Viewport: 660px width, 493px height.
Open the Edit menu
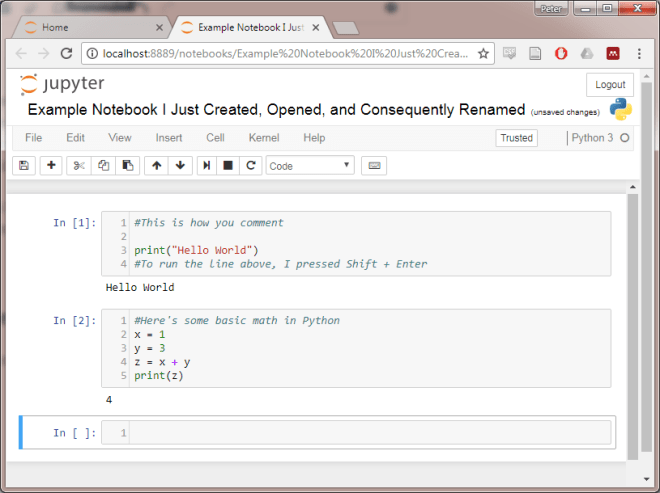pyautogui.click(x=75, y=138)
